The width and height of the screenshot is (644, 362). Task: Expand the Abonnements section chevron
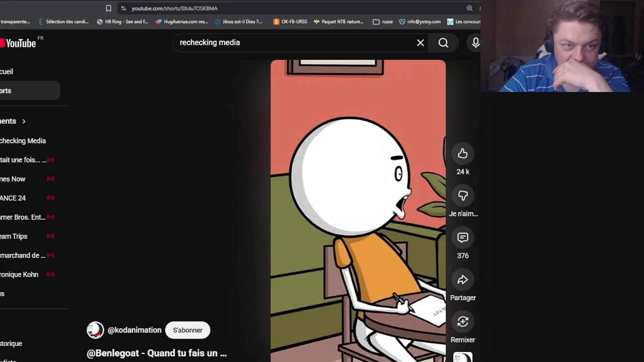[24, 121]
